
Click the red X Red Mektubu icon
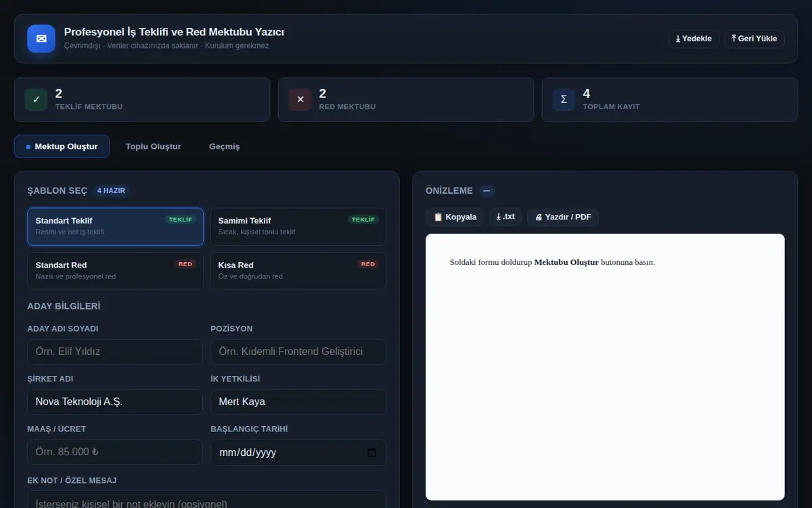click(300, 100)
